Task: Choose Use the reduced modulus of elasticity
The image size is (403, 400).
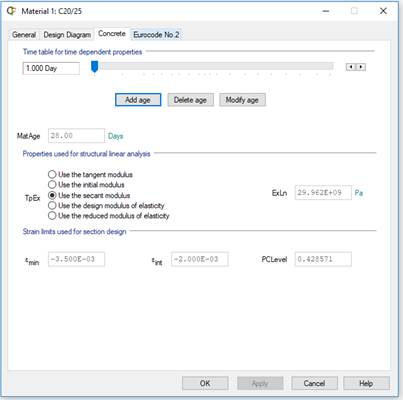Action: (x=52, y=216)
